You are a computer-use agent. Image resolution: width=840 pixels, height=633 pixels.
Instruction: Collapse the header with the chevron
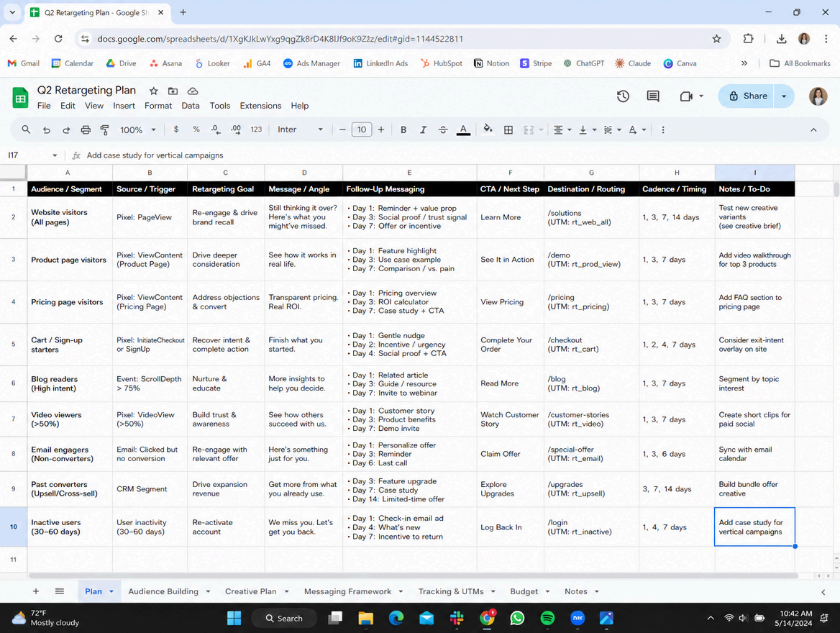[813, 129]
